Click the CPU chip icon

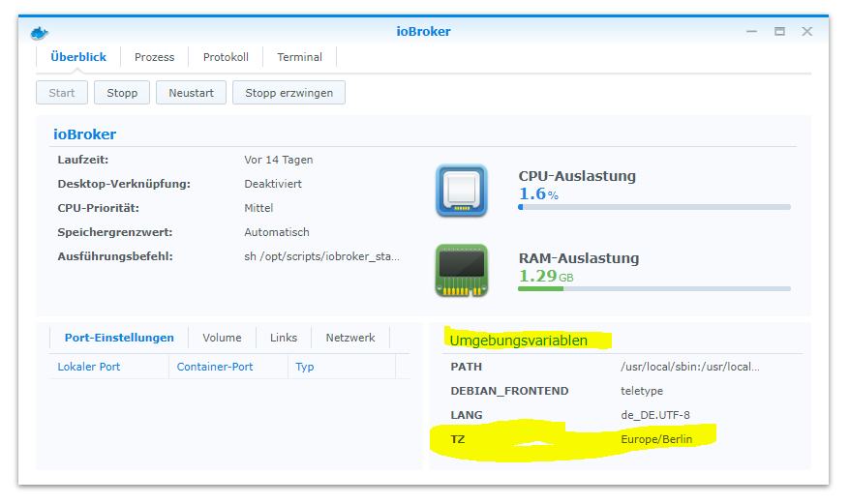(x=462, y=191)
